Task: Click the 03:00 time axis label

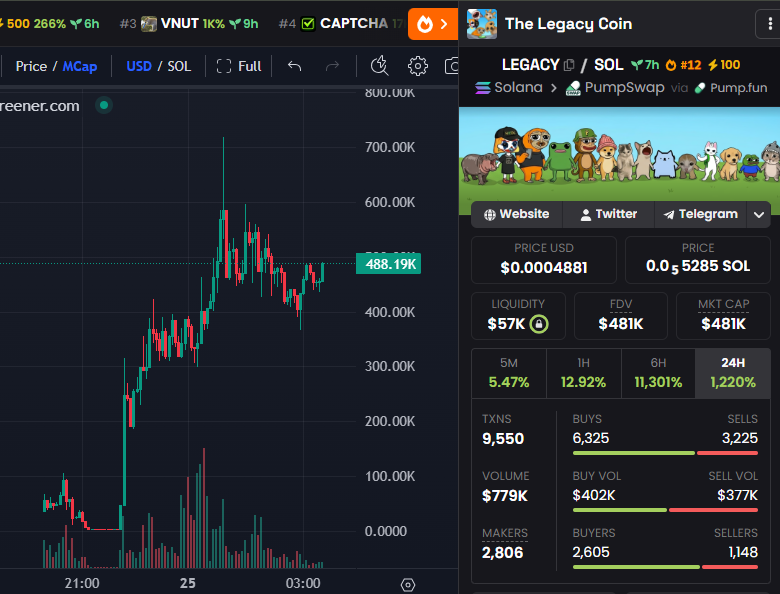Action: [x=303, y=583]
